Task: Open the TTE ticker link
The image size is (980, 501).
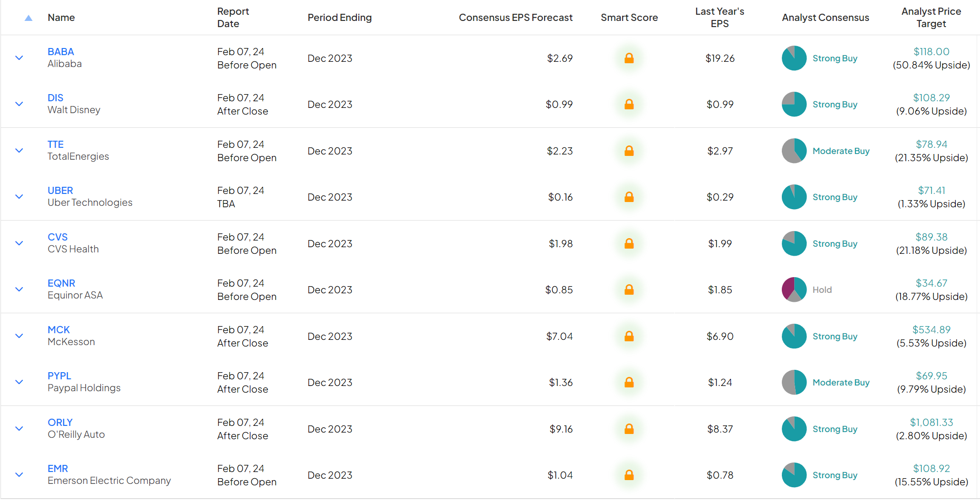Action: [x=56, y=144]
